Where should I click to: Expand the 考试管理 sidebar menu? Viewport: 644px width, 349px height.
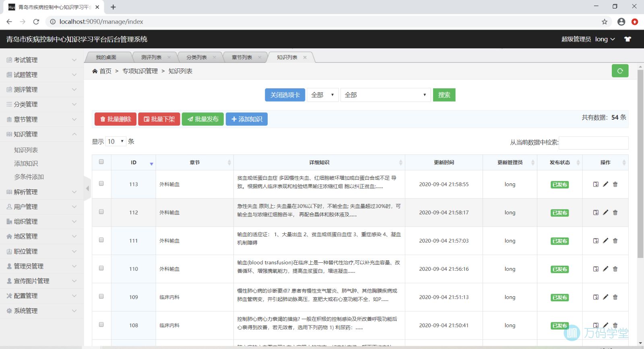42,60
